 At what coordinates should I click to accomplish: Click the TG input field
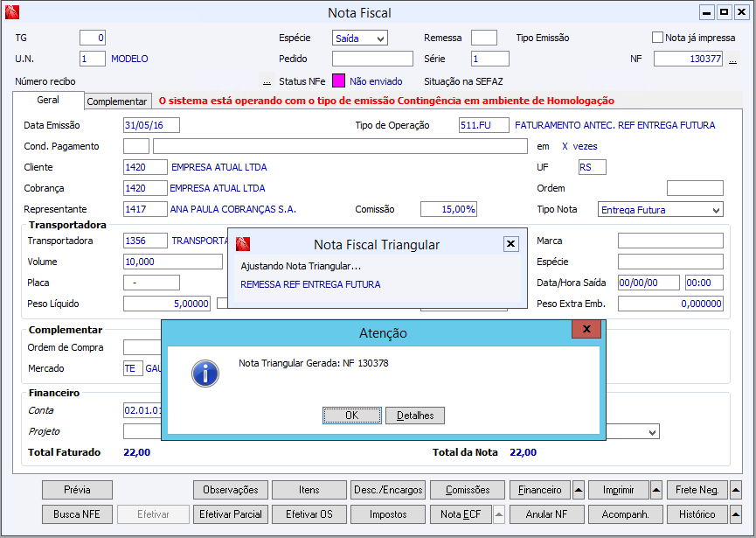93,38
